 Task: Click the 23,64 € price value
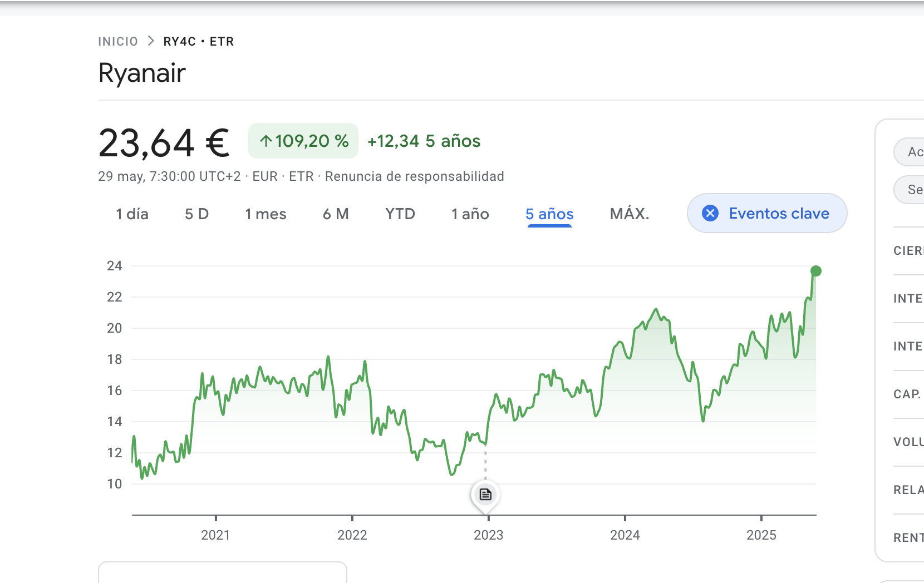coord(164,143)
